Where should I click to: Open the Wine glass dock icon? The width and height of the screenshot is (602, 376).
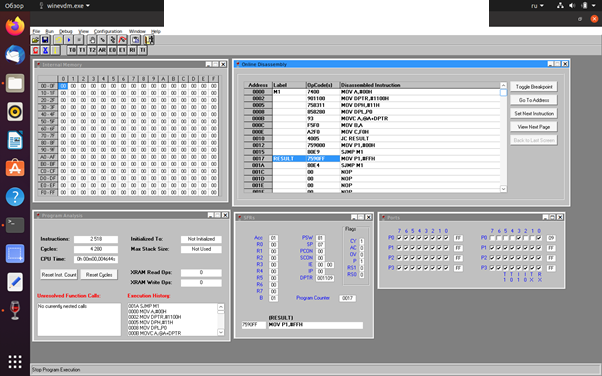pos(15,310)
